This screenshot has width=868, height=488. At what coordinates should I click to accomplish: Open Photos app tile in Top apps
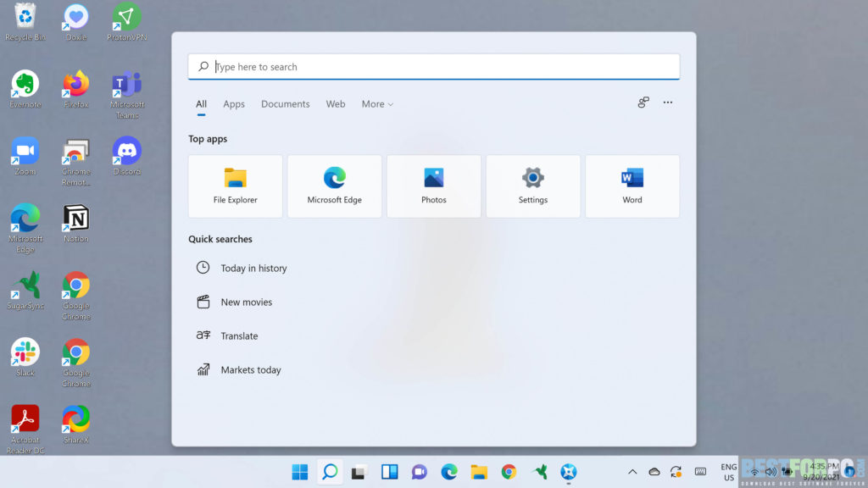pos(433,186)
